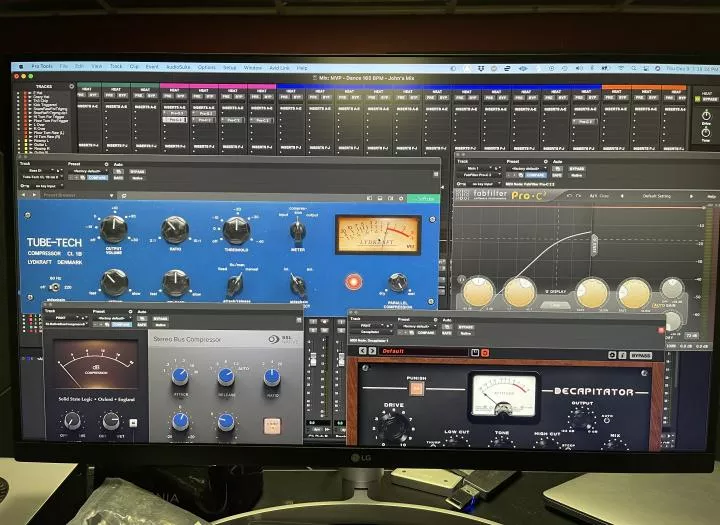This screenshot has width=720, height=525.
Task: Click the Display button in FabFilter Pro-C 2
Action: (555, 292)
